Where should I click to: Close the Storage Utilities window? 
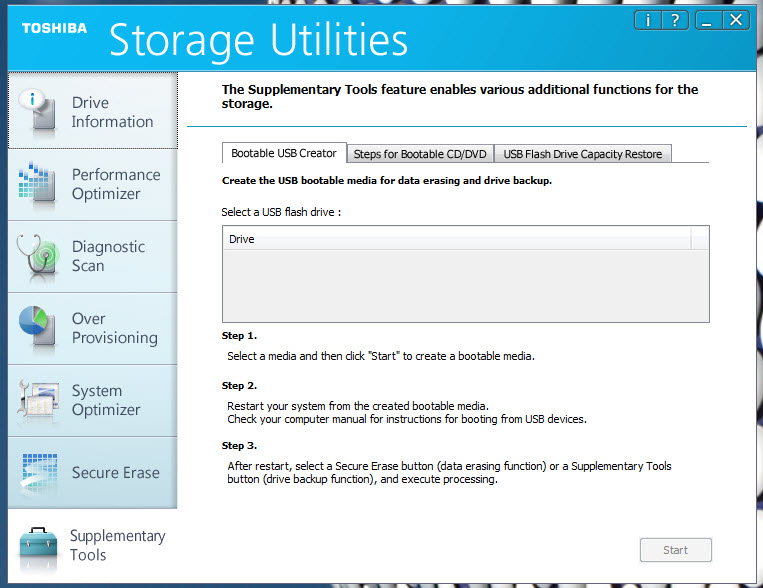click(736, 20)
